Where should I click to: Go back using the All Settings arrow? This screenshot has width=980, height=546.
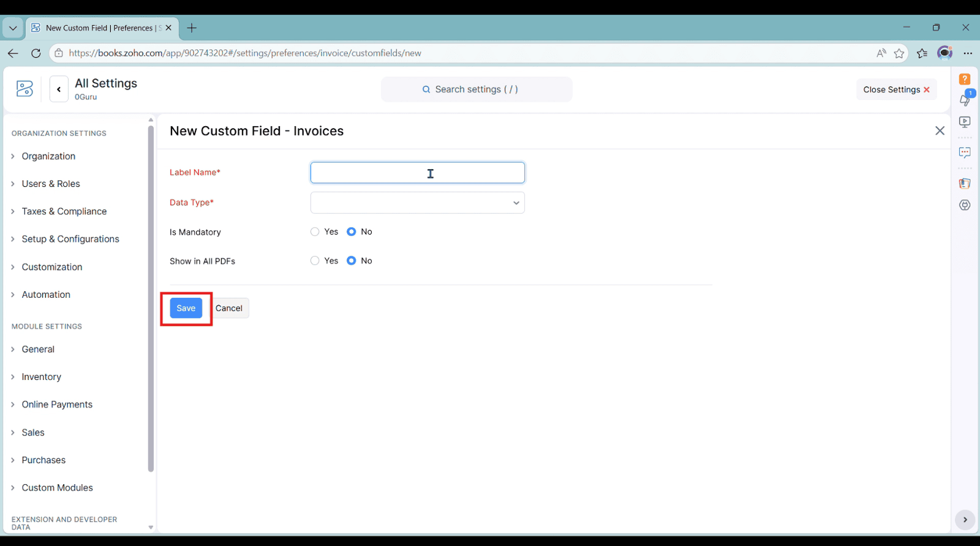(59, 89)
